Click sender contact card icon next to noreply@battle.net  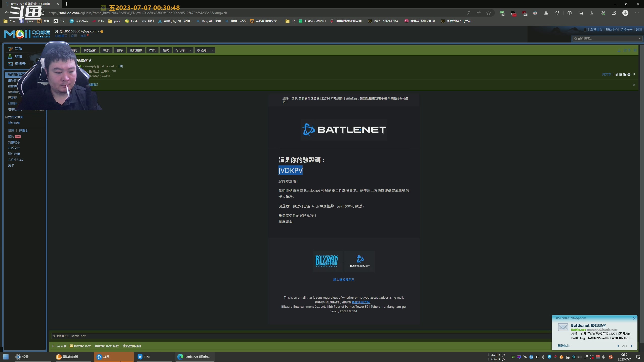[x=121, y=66]
